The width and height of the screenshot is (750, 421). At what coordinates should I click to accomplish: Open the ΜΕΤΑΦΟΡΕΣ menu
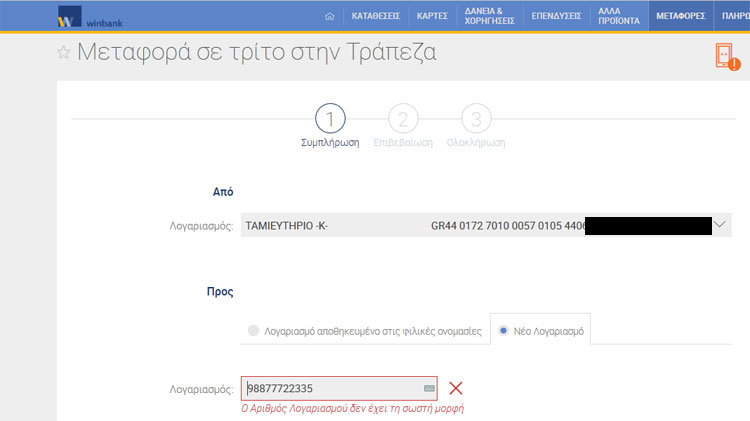click(x=681, y=16)
